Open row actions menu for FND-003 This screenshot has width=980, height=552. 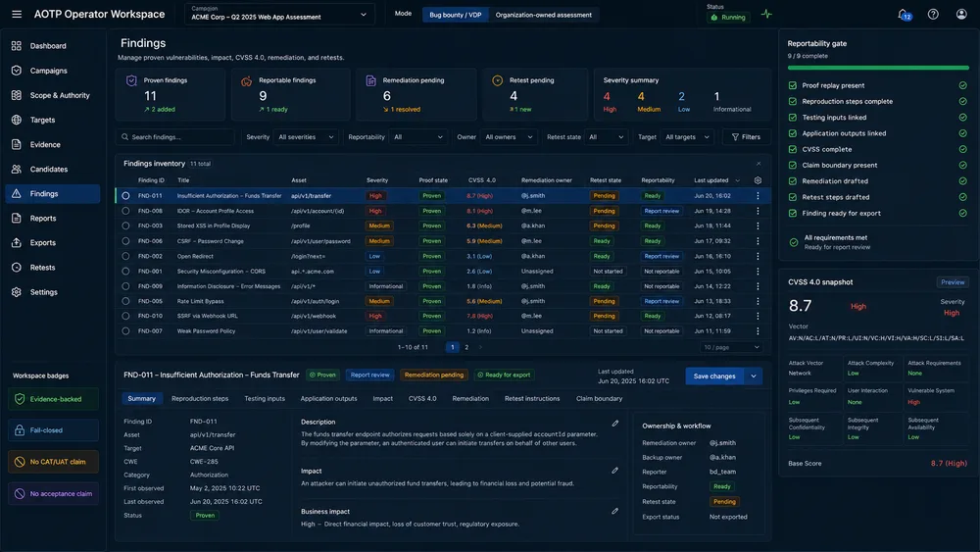click(x=758, y=226)
